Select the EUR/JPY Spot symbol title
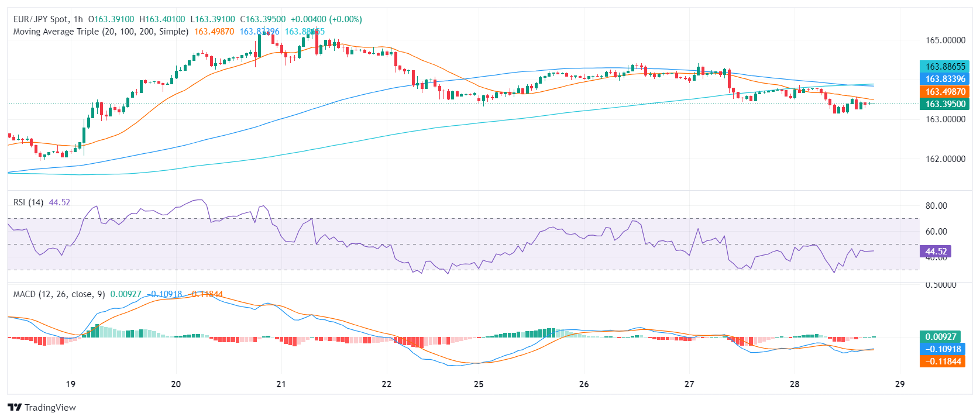 [40, 19]
